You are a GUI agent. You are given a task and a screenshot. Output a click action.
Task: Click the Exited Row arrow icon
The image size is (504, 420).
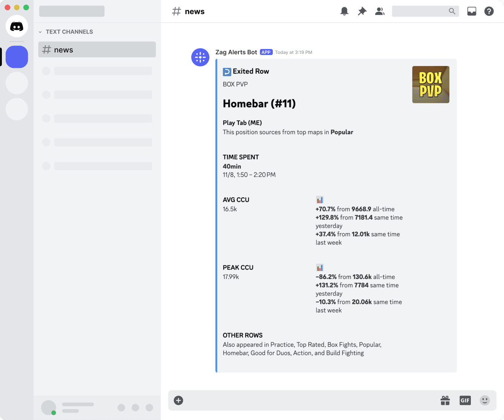[227, 72]
